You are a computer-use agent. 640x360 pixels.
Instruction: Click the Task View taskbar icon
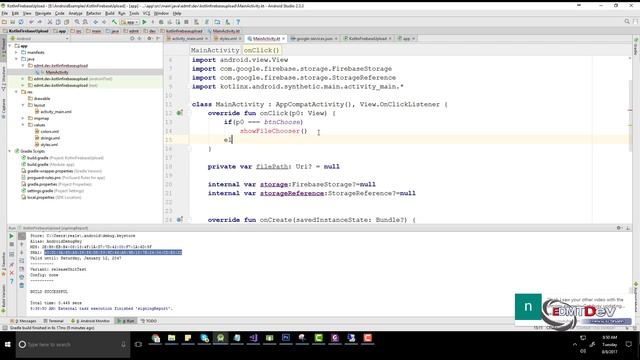coord(138,344)
